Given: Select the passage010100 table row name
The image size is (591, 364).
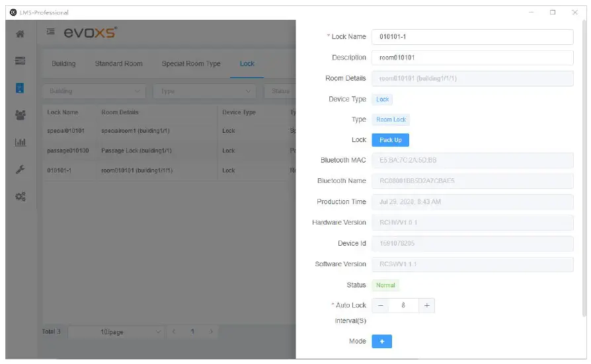Looking at the screenshot, I should point(68,151).
